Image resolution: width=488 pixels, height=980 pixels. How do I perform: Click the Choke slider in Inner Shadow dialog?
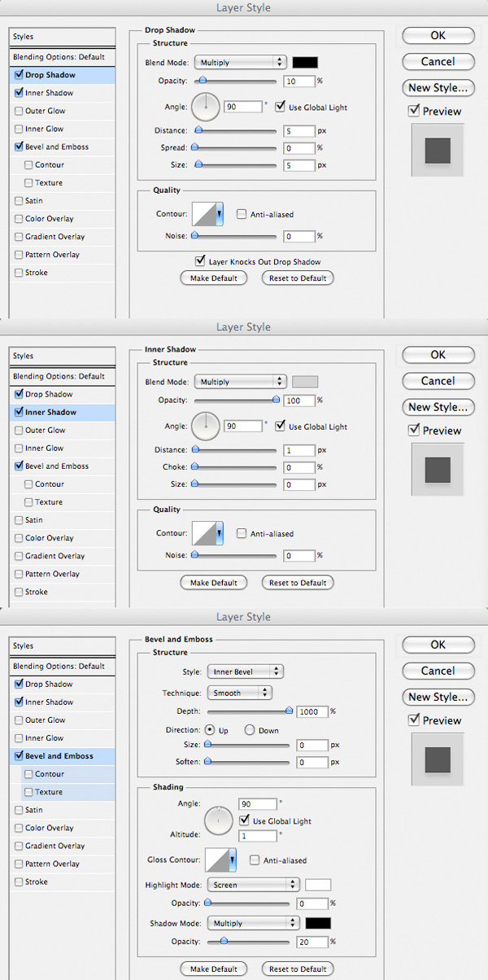pyautogui.click(x=236, y=467)
